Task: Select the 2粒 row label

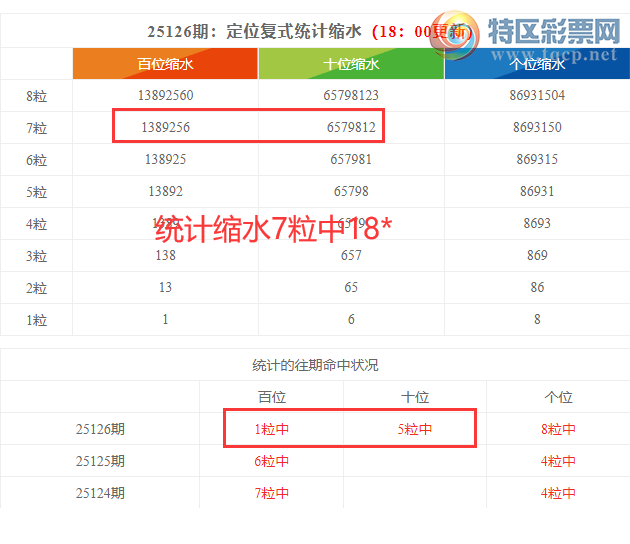Action: (x=37, y=288)
